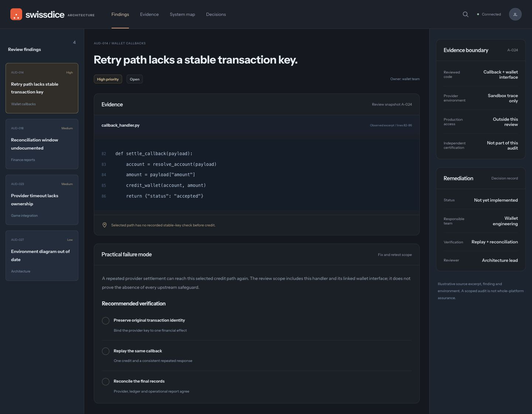Open AUD-023 Provider timeout lacks ownership
Viewport: 532px width, 414px height.
[x=42, y=199]
